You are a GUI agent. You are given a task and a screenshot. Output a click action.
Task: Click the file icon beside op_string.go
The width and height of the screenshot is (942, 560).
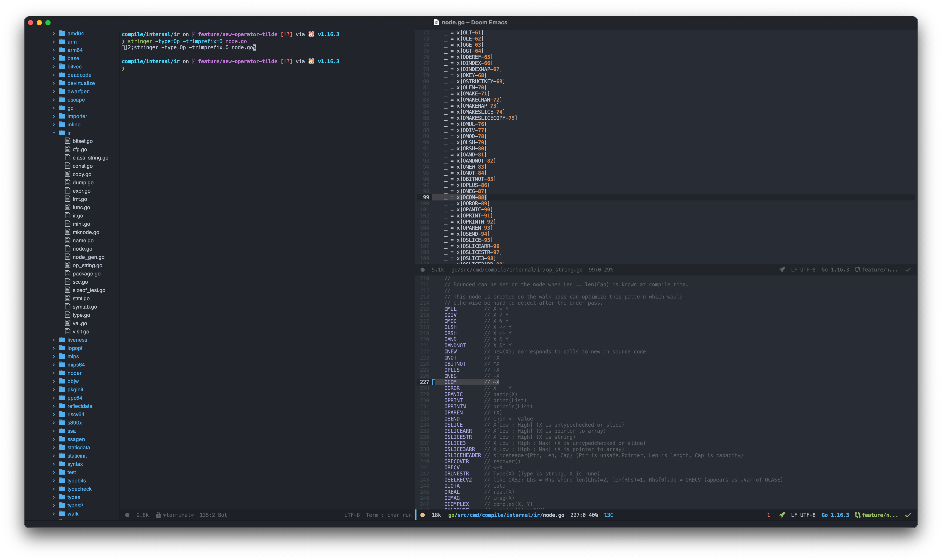click(x=68, y=265)
